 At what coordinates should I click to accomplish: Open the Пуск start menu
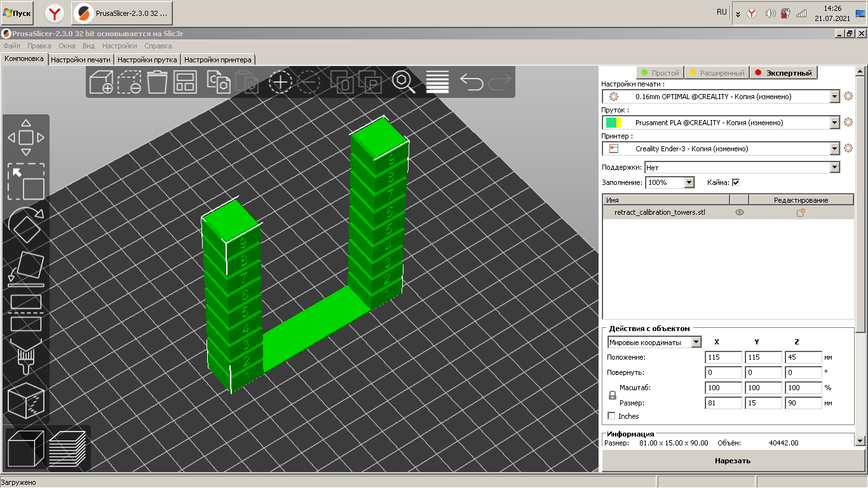coord(18,13)
